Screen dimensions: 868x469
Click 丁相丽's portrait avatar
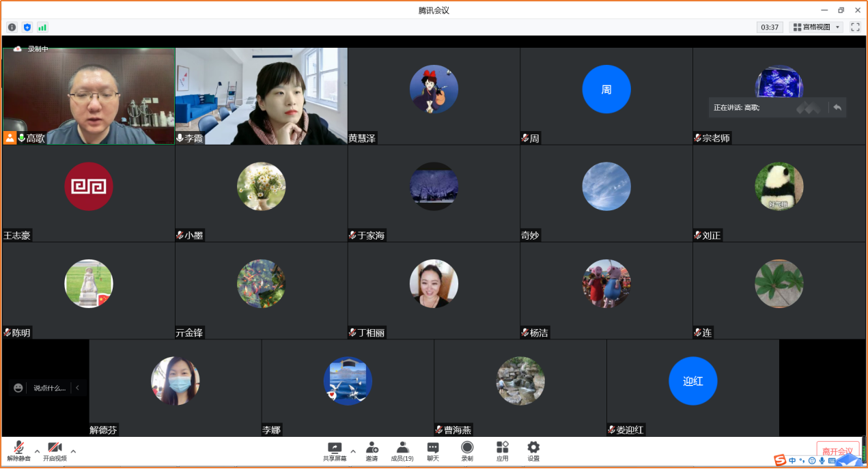click(x=434, y=284)
